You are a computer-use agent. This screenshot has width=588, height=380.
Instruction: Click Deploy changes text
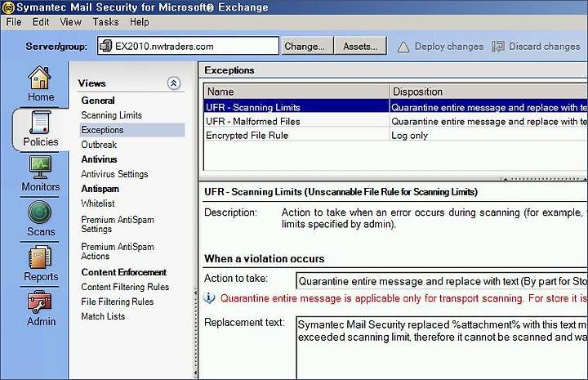pos(449,47)
